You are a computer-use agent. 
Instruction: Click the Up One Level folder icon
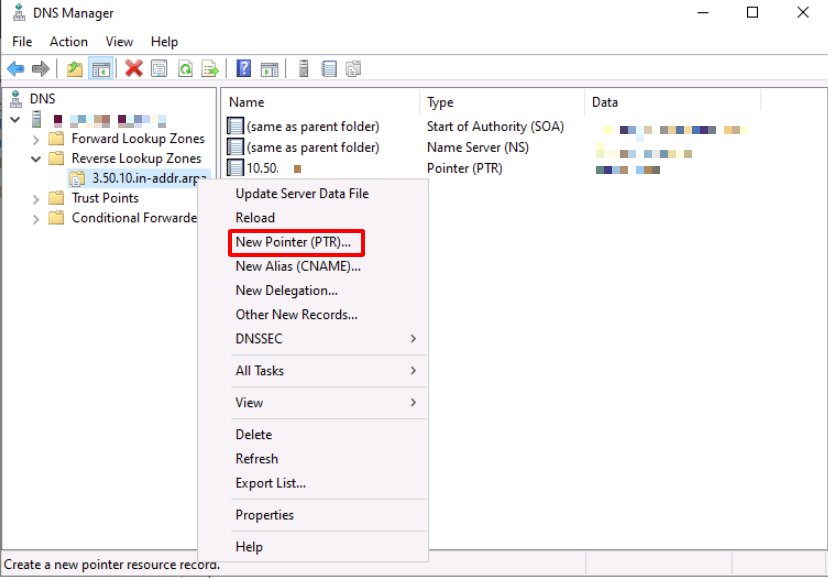tap(74, 69)
